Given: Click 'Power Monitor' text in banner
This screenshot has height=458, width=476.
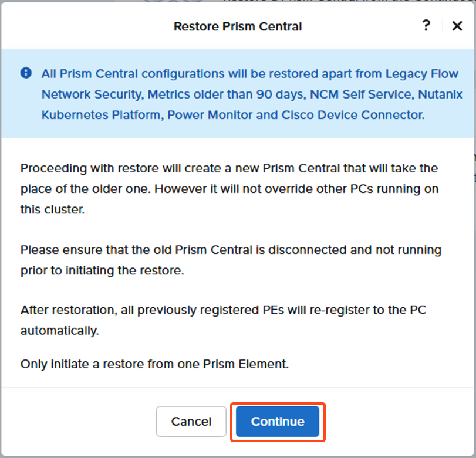Looking at the screenshot, I should pos(210,115).
